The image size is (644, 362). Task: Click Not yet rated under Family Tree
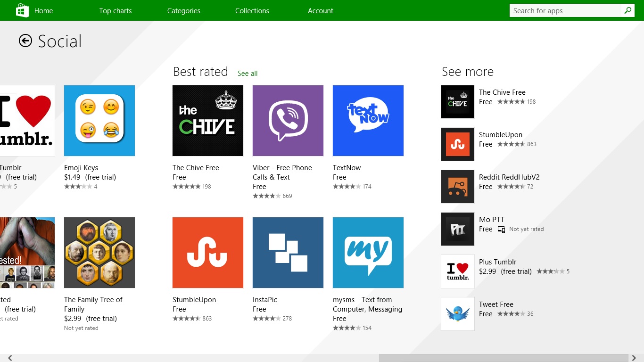(x=81, y=328)
